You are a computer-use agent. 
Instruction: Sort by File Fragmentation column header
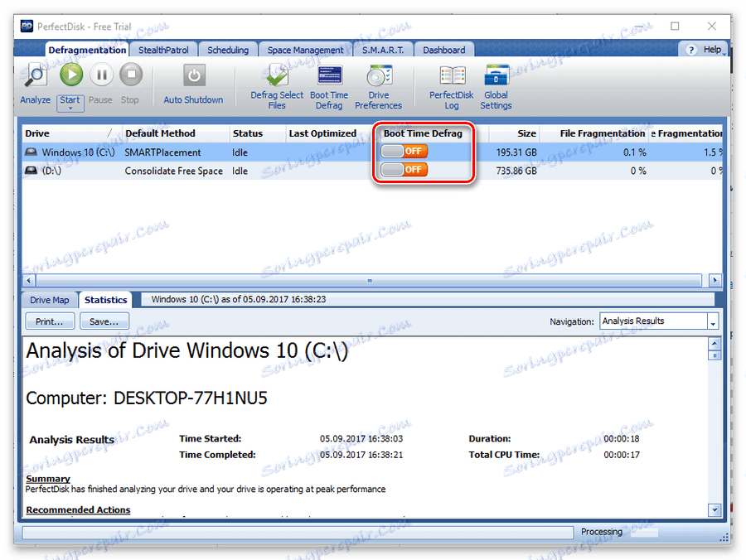[594, 133]
